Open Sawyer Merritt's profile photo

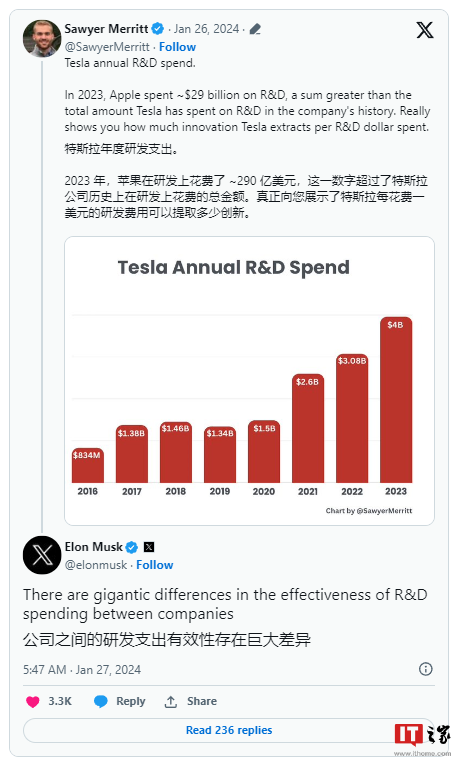(42, 38)
